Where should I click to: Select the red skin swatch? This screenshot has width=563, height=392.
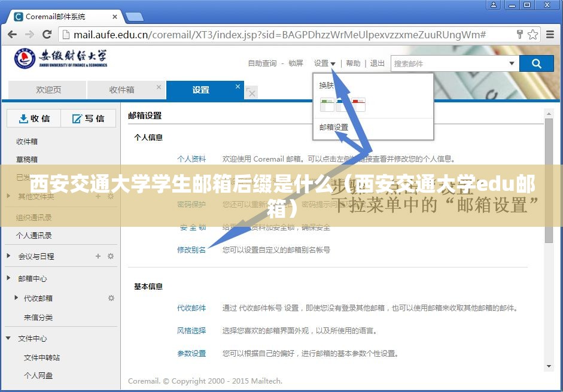pyautogui.click(x=358, y=105)
